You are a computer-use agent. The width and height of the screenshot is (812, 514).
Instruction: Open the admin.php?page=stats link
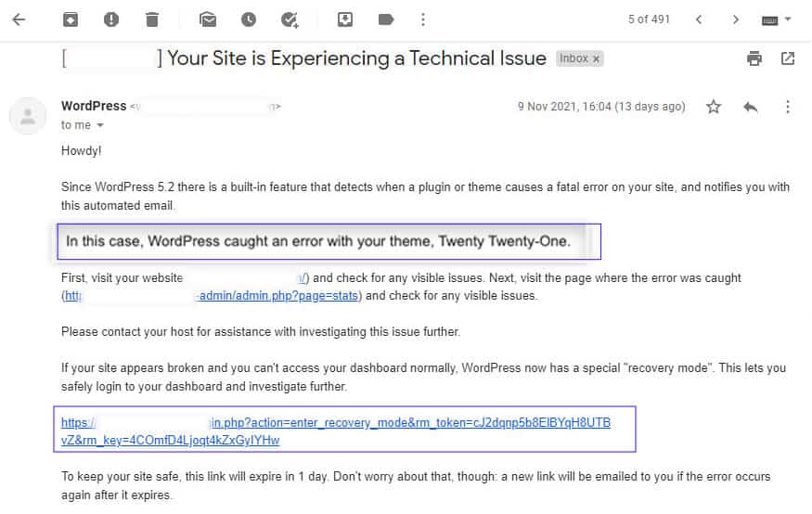point(278,296)
